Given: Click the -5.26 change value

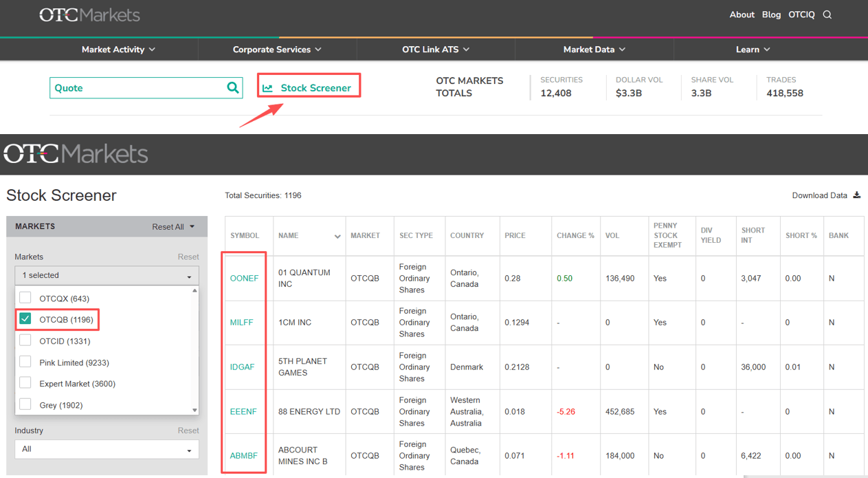Looking at the screenshot, I should coord(566,412).
